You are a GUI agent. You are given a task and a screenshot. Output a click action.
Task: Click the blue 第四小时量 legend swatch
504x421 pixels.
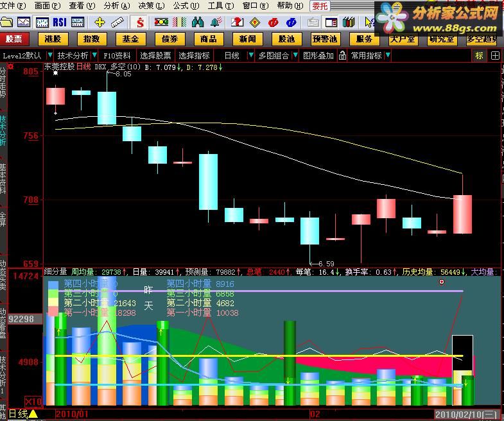point(53,284)
